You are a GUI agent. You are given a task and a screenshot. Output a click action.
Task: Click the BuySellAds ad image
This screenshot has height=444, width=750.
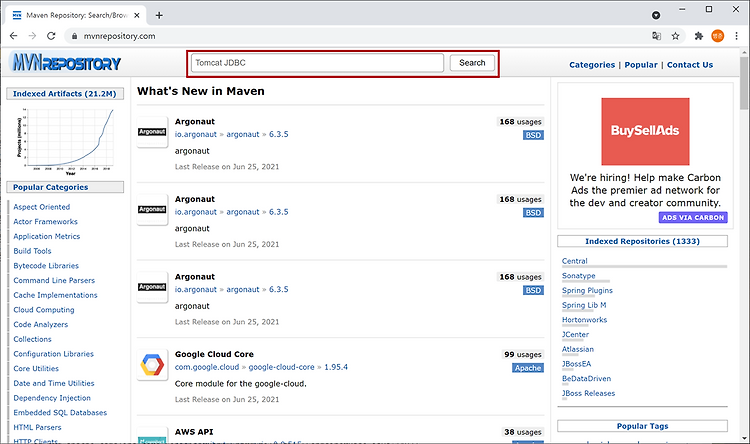[645, 132]
